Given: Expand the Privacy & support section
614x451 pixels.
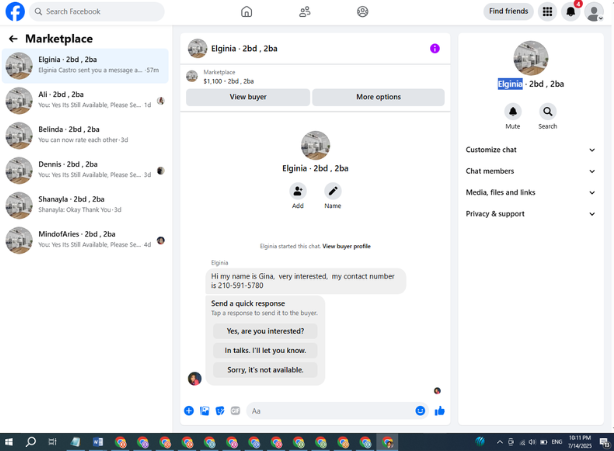Looking at the screenshot, I should (x=531, y=214).
